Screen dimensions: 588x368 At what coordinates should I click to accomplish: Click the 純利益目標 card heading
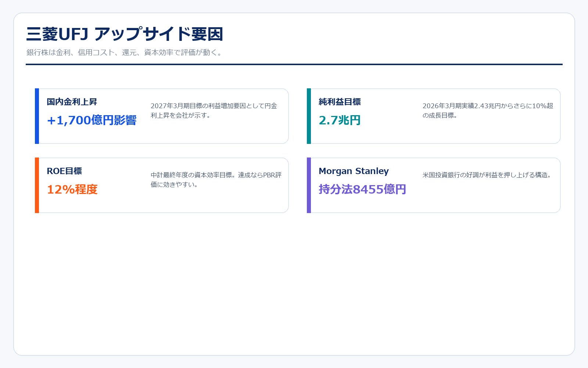(x=340, y=102)
